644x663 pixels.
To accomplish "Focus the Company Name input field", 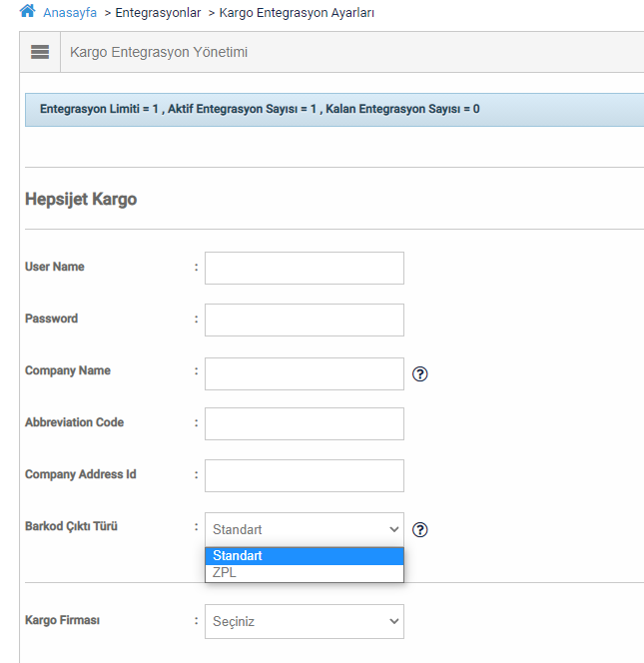I will 305,373.
